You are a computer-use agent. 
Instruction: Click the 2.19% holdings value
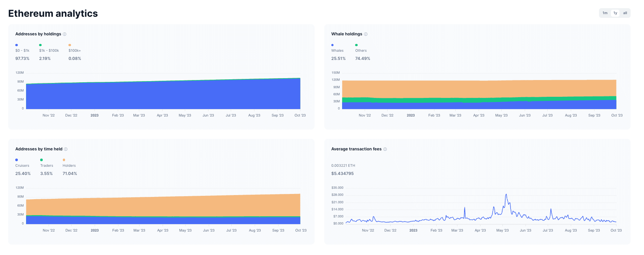coord(45,58)
